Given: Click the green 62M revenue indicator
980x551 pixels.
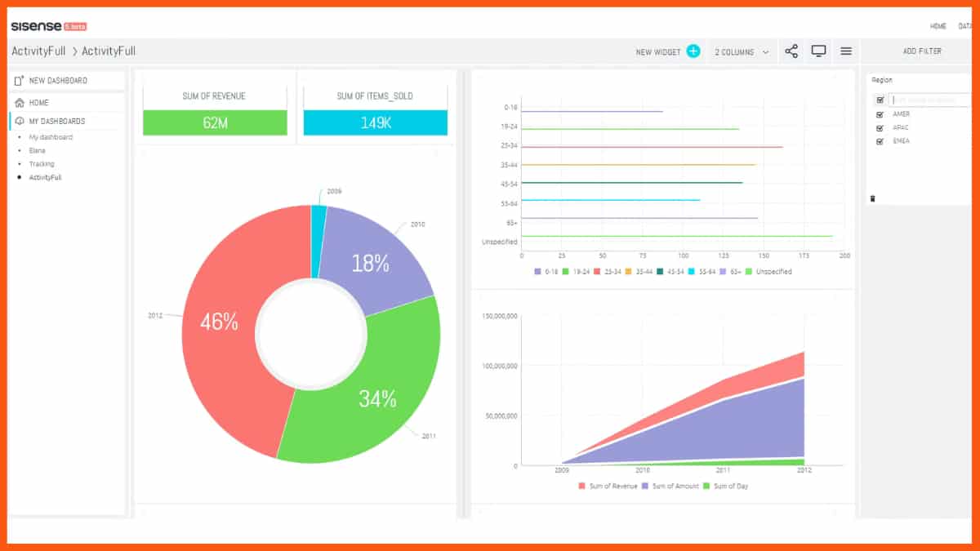Looking at the screenshot, I should (215, 122).
